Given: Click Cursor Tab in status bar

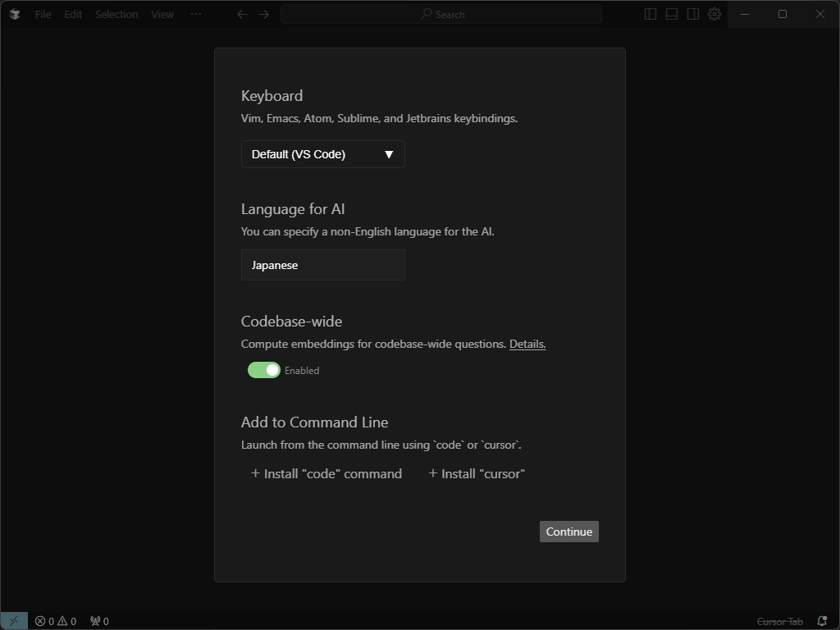Looking at the screenshot, I should (779, 622).
